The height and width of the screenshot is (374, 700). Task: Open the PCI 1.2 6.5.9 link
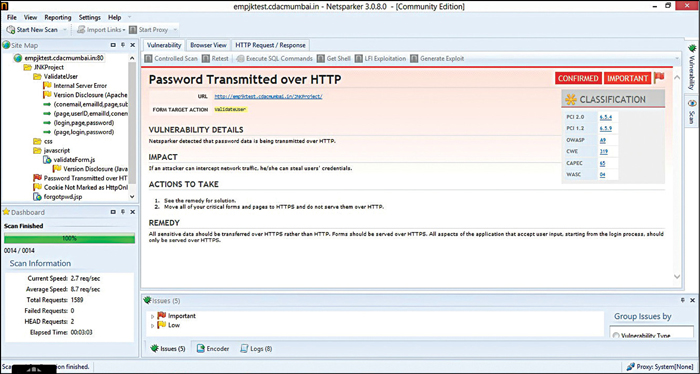[x=605, y=129]
